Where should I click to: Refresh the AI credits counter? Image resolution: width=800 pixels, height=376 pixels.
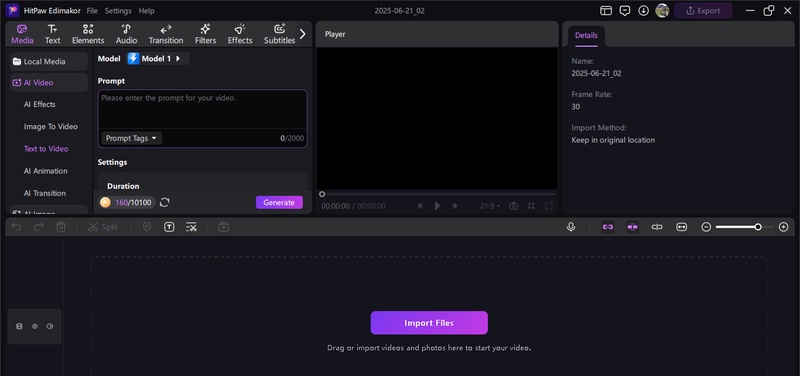[x=164, y=203]
